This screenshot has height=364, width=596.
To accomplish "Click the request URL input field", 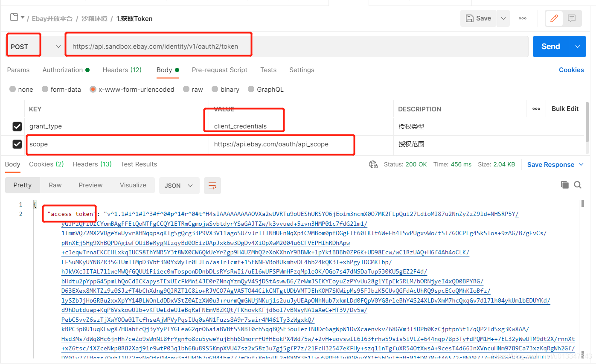I will (x=297, y=47).
